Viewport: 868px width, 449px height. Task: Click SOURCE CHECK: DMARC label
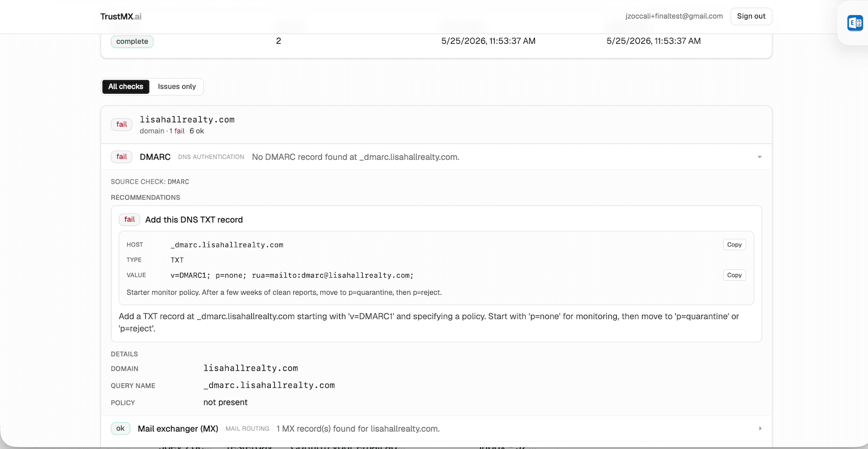(x=150, y=182)
